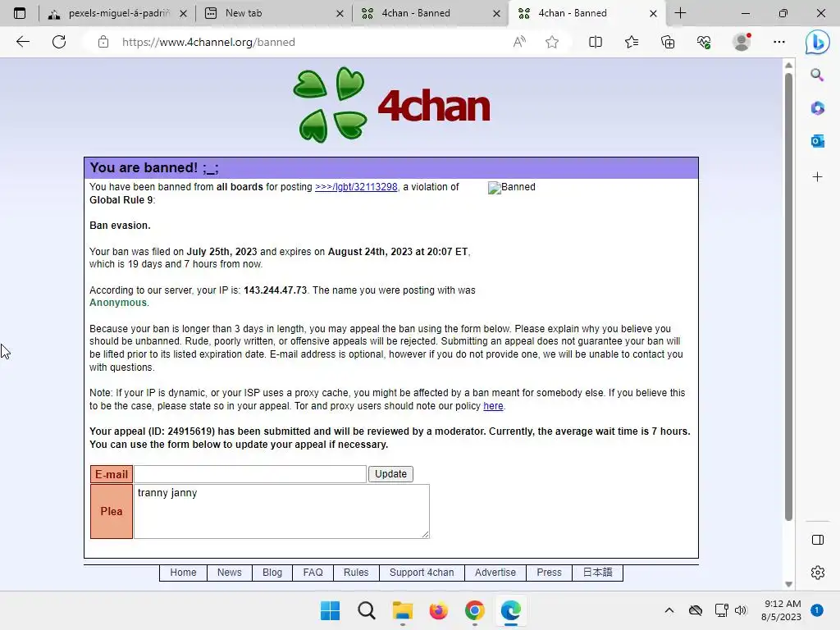The width and height of the screenshot is (840, 630).
Task: Open the >>>/lgbt/32113298 post link
Action: pyautogui.click(x=356, y=187)
